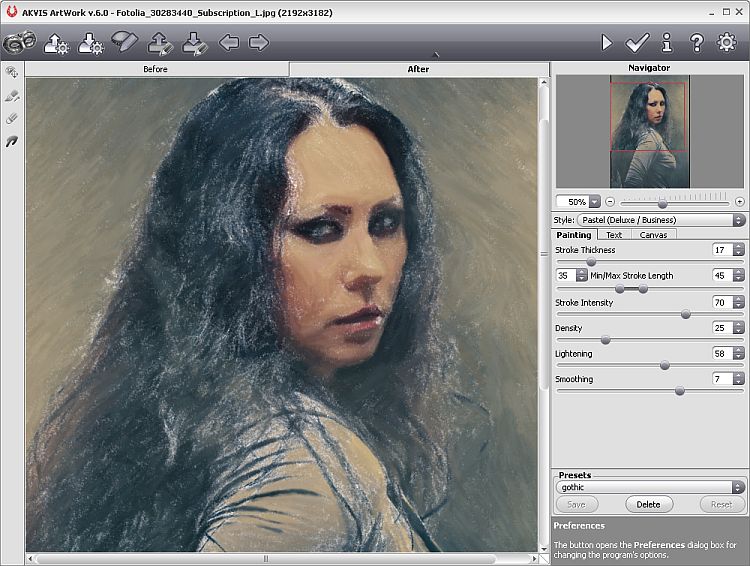Click the Redo right arrow
This screenshot has height=566, width=750.
tap(259, 43)
